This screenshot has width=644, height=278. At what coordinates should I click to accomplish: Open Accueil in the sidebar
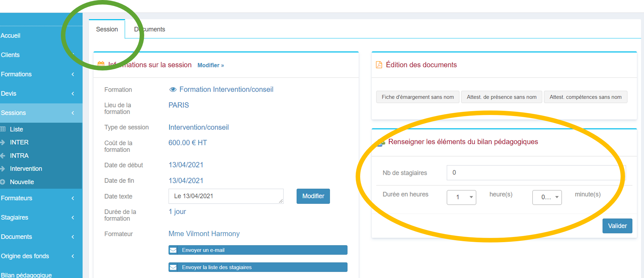click(x=11, y=36)
